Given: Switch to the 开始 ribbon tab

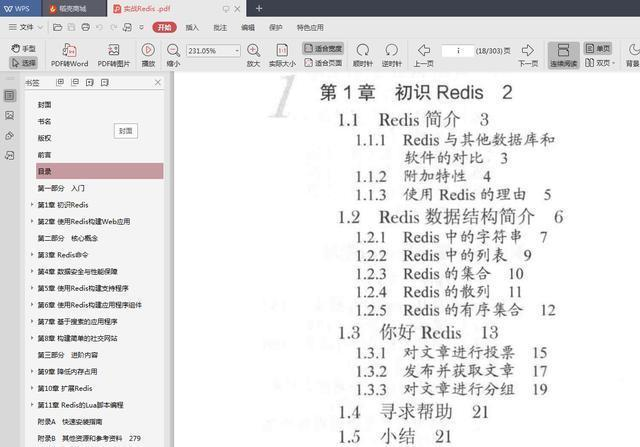Looking at the screenshot, I should 164,27.
